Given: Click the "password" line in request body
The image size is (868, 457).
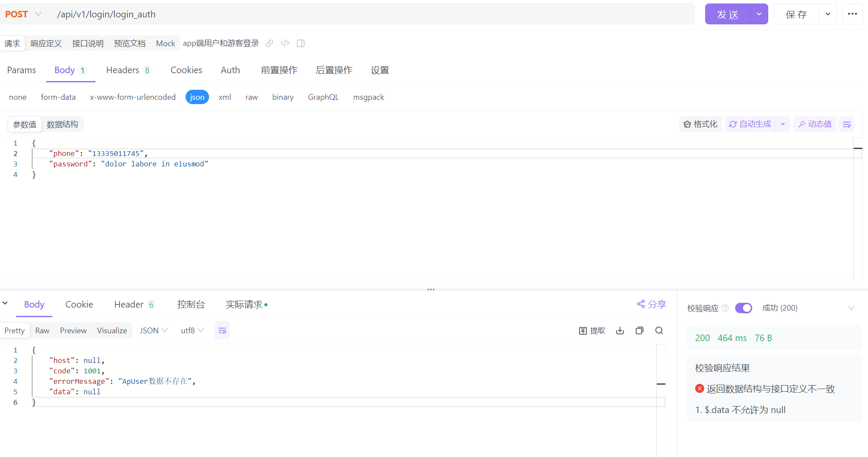Looking at the screenshot, I should click(129, 164).
